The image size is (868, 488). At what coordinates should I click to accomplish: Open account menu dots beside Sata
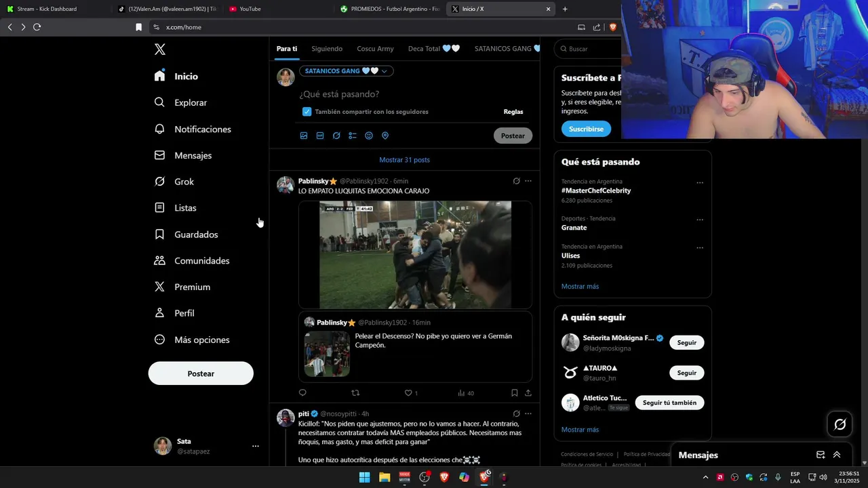click(x=256, y=446)
